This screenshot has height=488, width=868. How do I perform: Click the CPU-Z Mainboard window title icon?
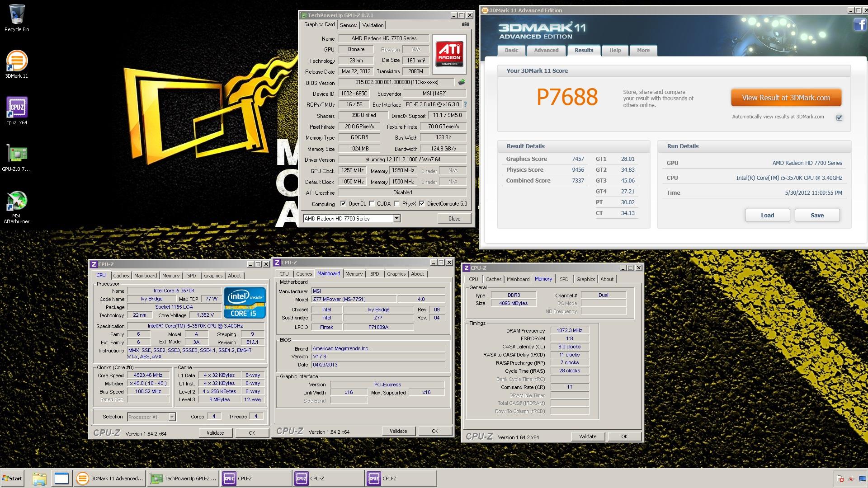point(277,263)
